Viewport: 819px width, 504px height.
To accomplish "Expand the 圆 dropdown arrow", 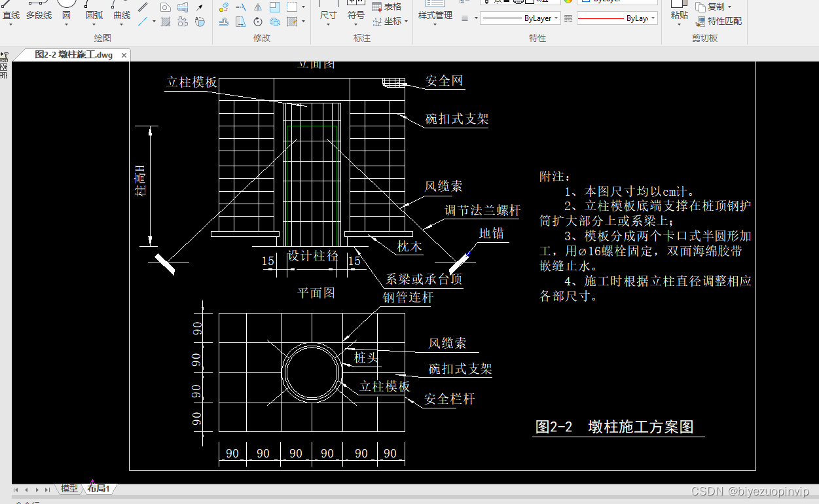I will (66, 25).
